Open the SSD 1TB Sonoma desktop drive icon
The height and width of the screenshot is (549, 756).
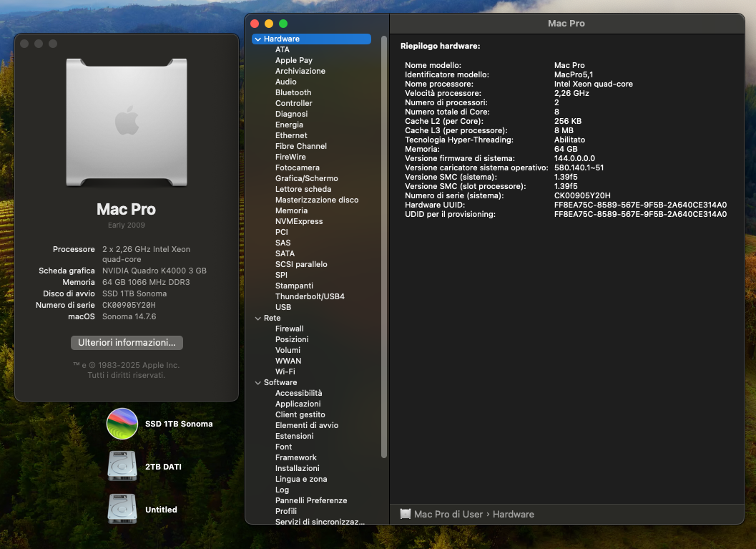[122, 424]
